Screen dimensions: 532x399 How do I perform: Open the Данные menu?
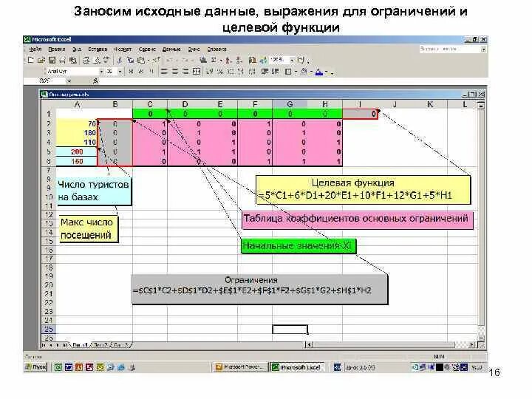point(171,50)
